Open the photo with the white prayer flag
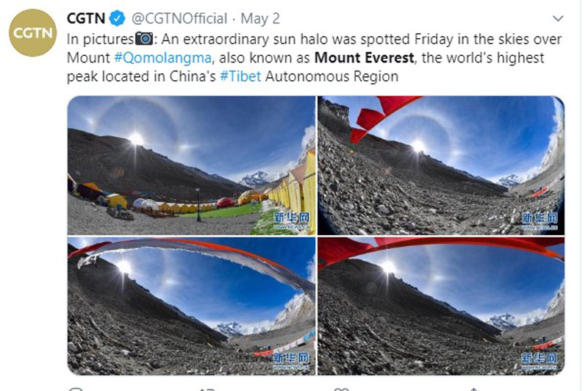This screenshot has width=588, height=391. (x=191, y=306)
